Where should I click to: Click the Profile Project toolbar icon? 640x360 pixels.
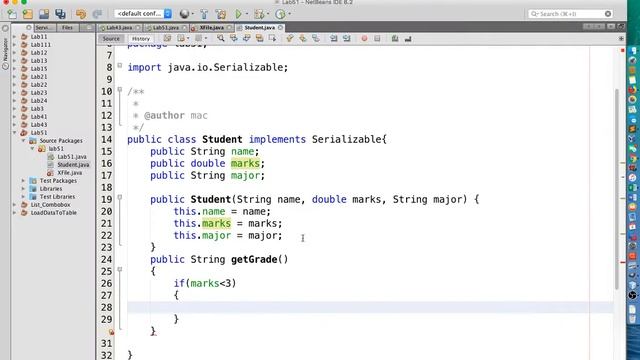pos(280,14)
